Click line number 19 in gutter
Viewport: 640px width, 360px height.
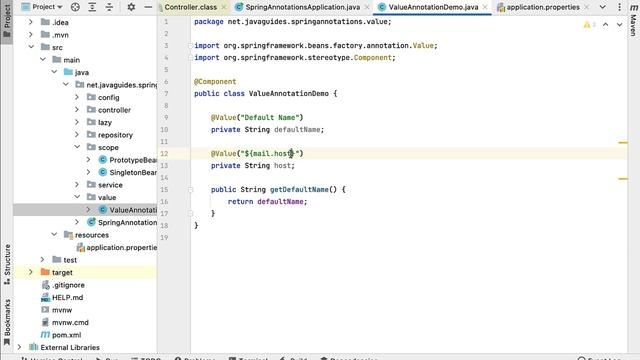pos(164,237)
